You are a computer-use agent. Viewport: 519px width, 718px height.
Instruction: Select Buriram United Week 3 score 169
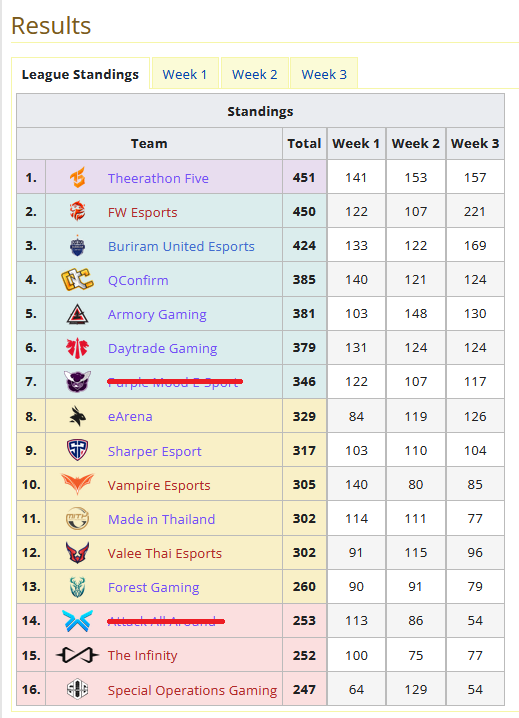coord(475,245)
